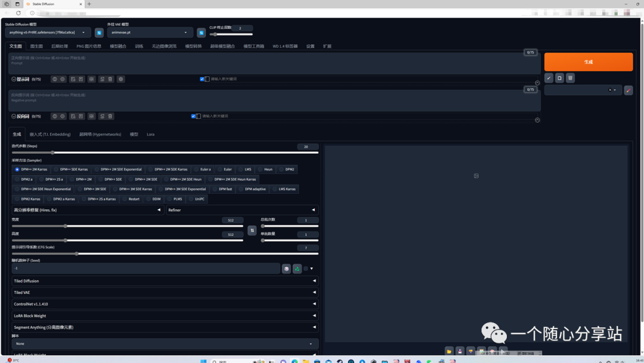Open the Stable Diffusion model dropdown
Image resolution: width=644 pixels, height=363 pixels.
[48, 32]
